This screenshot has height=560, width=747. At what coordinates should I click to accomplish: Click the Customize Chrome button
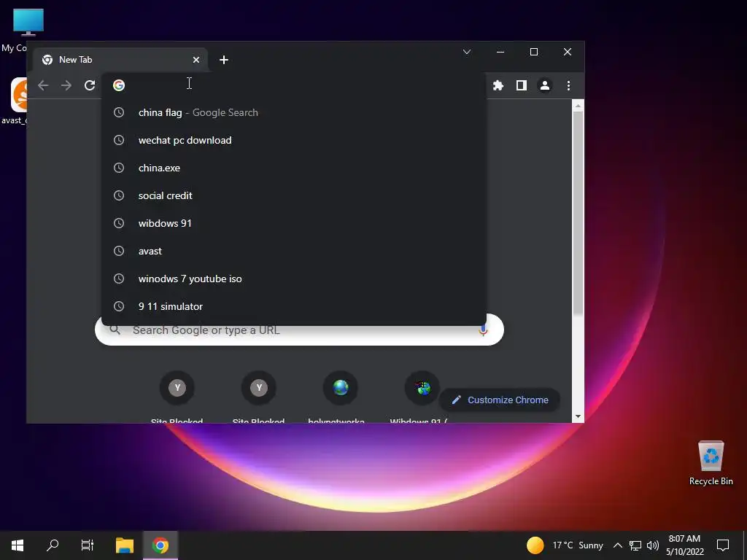(x=500, y=400)
